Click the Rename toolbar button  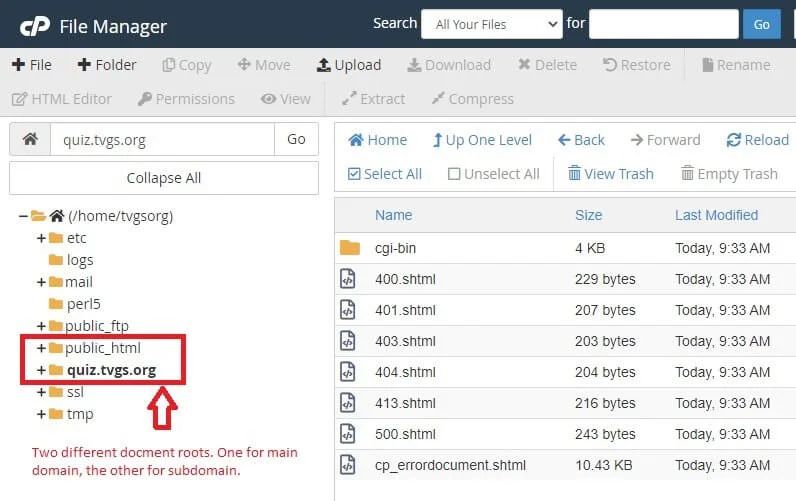coord(736,65)
